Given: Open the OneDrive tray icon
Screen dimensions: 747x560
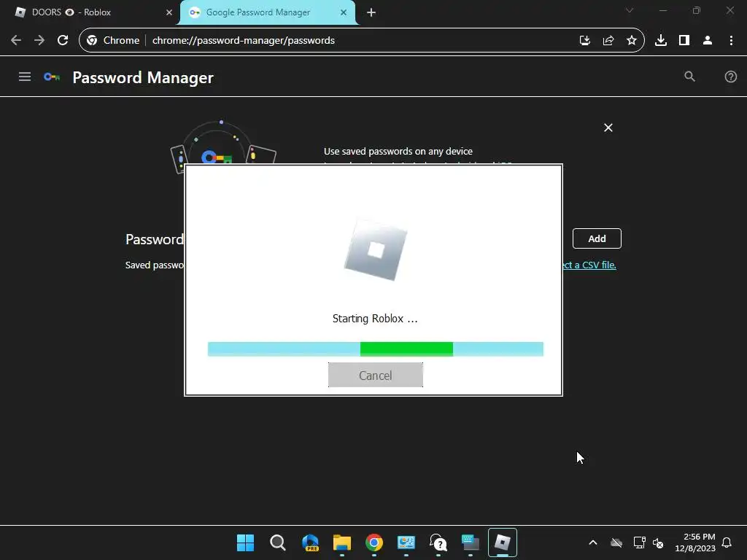Looking at the screenshot, I should point(616,542).
